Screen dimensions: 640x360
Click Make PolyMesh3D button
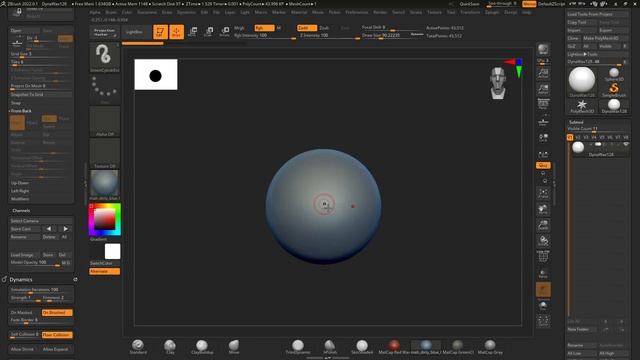tap(605, 38)
